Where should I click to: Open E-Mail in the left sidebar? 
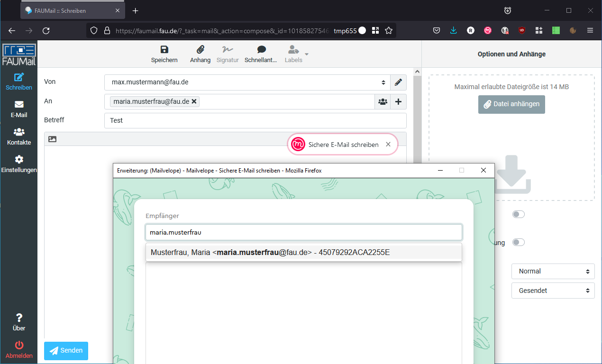(19, 109)
